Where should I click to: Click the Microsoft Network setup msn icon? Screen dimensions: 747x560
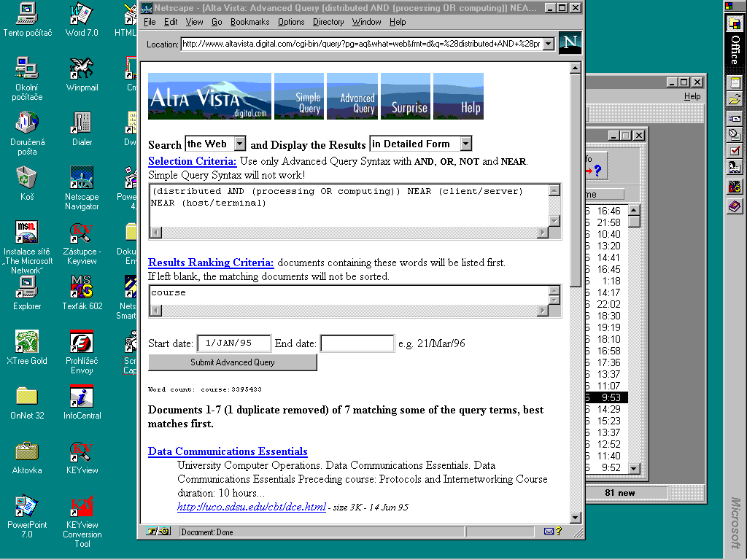coord(27,247)
